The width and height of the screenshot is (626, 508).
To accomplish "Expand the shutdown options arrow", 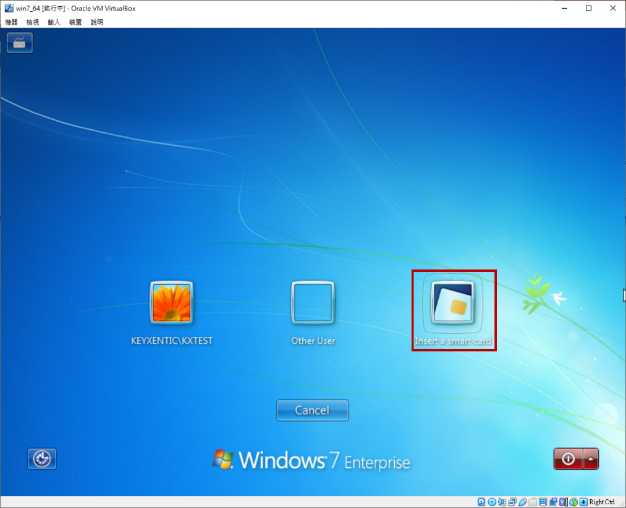I will [x=591, y=459].
